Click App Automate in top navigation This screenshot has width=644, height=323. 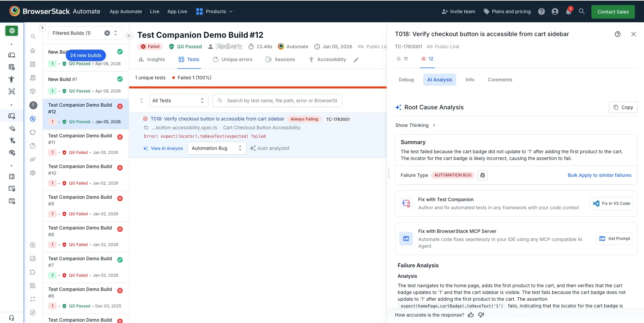[126, 11]
